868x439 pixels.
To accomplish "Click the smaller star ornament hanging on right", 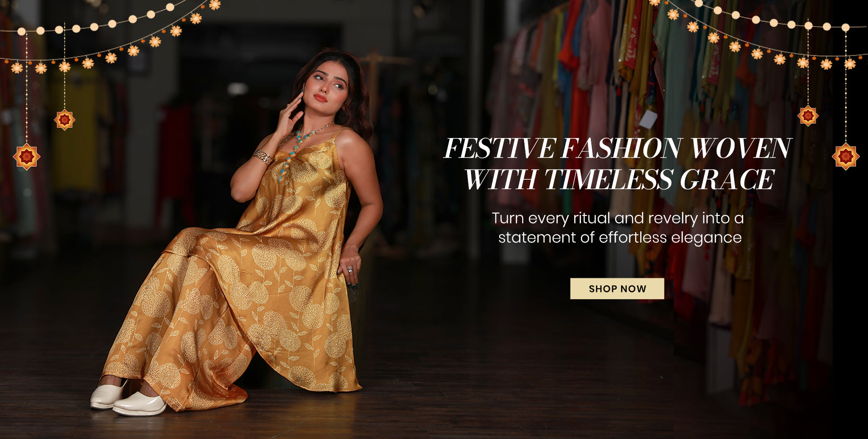I will [808, 115].
